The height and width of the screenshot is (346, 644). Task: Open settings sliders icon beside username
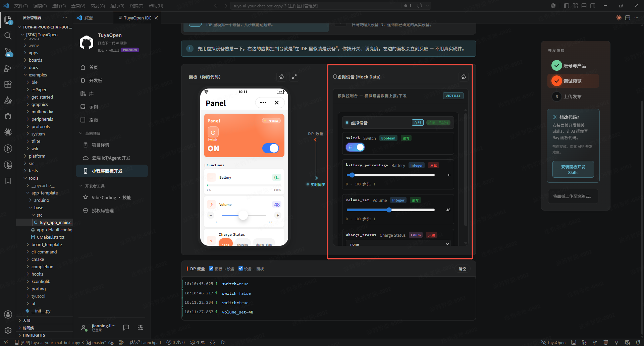[x=140, y=328]
